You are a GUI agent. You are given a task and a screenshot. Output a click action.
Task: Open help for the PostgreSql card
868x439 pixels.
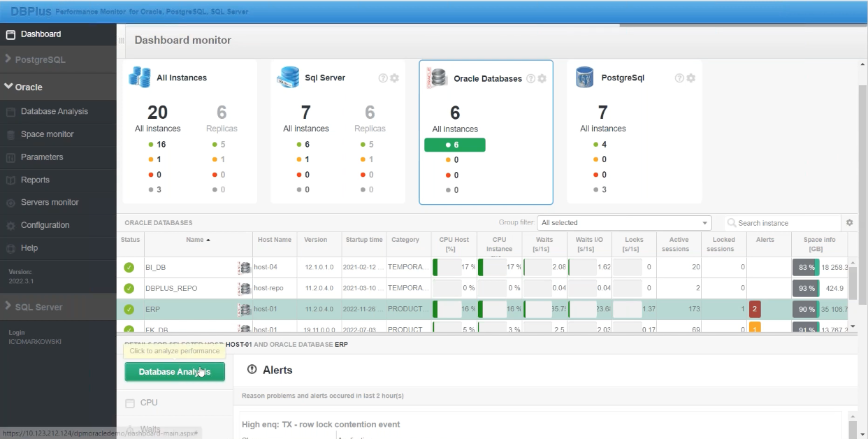679,78
